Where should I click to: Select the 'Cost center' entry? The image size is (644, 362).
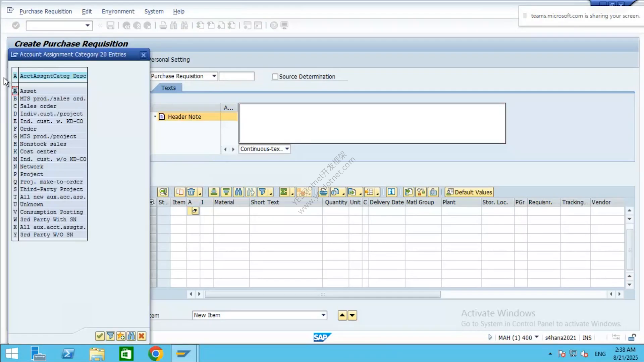pos(50,152)
